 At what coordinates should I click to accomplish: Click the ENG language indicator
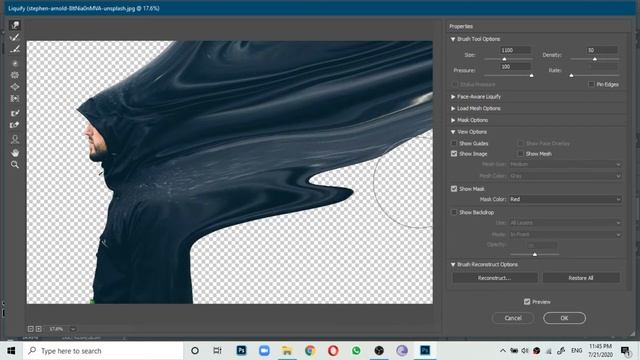(x=576, y=351)
